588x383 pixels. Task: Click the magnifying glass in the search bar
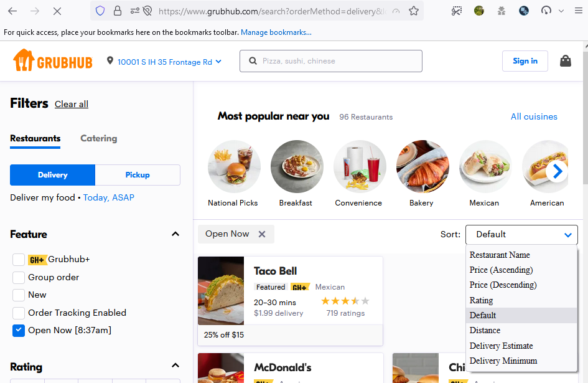[253, 61]
